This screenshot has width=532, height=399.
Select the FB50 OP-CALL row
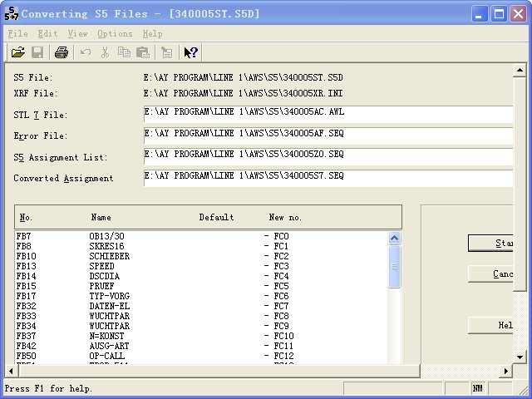pos(201,356)
